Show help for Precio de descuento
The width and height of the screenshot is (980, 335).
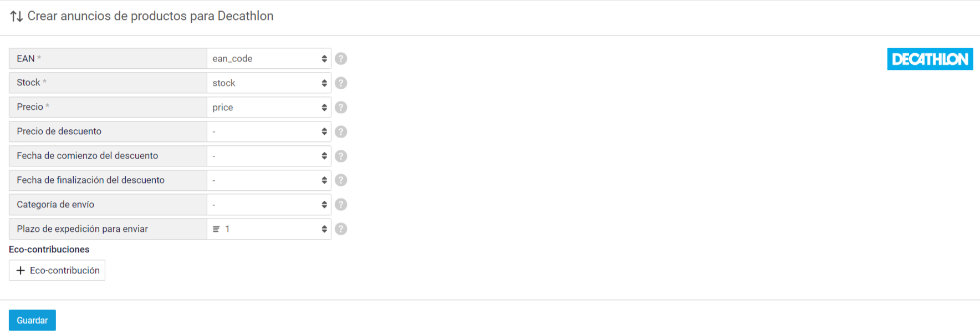coord(341,132)
